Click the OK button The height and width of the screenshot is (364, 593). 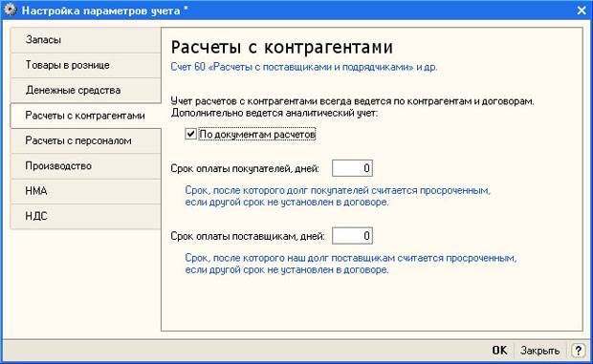pos(499,351)
